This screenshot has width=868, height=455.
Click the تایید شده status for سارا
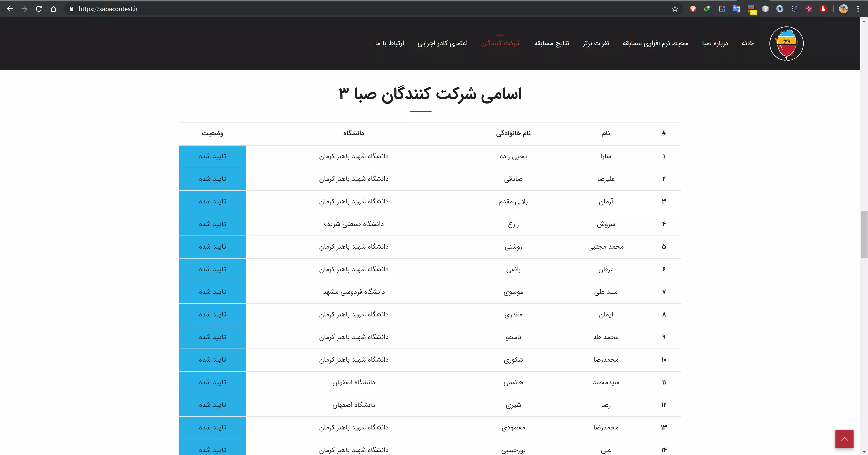[x=212, y=156]
